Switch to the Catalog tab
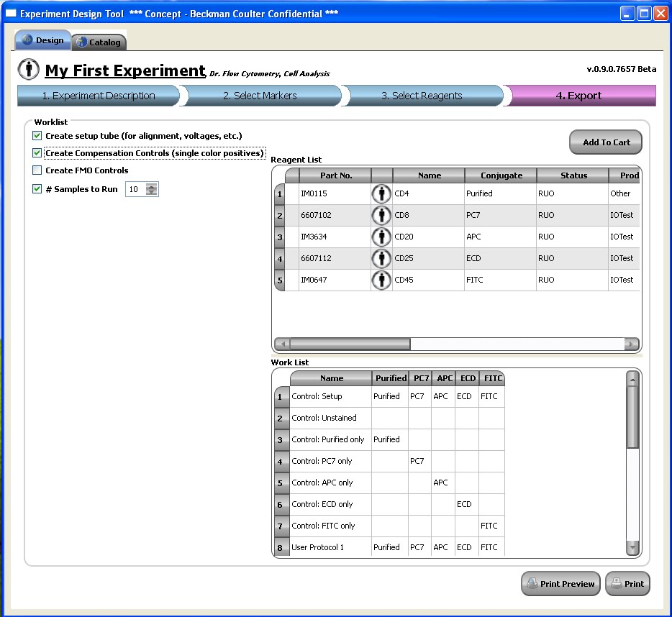 (99, 42)
